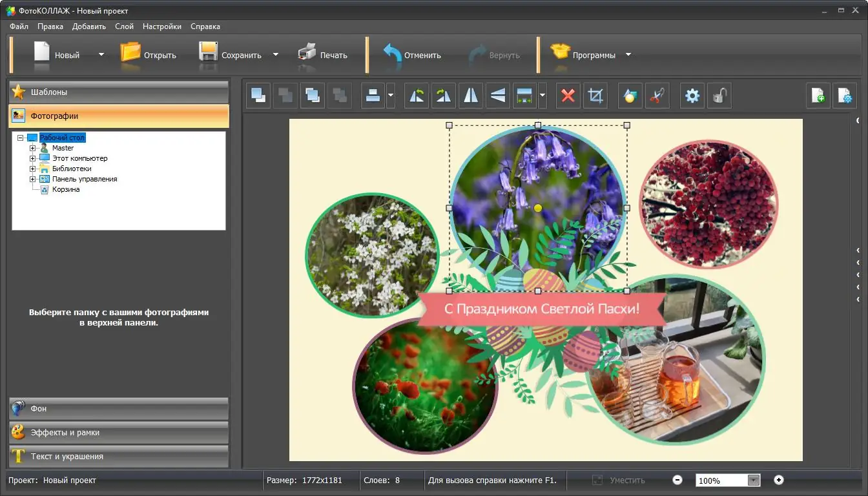
Task: Click the scissors cut-out tool icon
Action: [x=656, y=96]
